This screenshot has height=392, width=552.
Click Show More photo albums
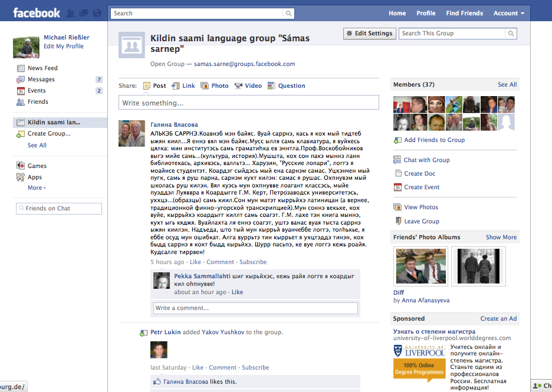pyautogui.click(x=501, y=237)
